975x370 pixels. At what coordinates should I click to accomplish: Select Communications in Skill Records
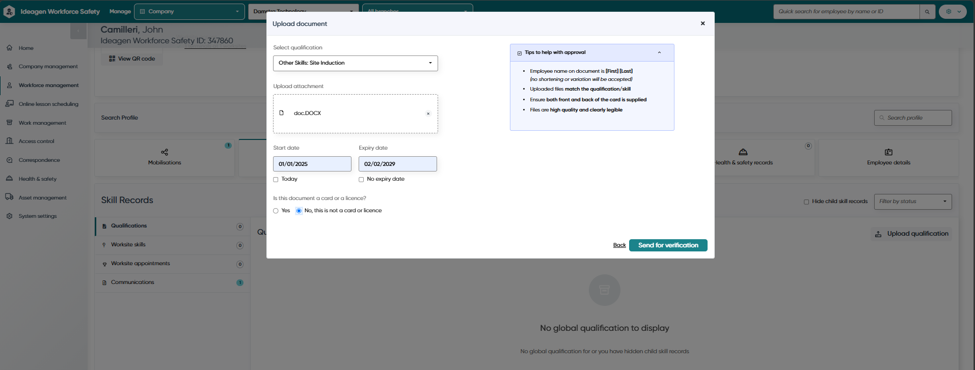tap(172, 282)
